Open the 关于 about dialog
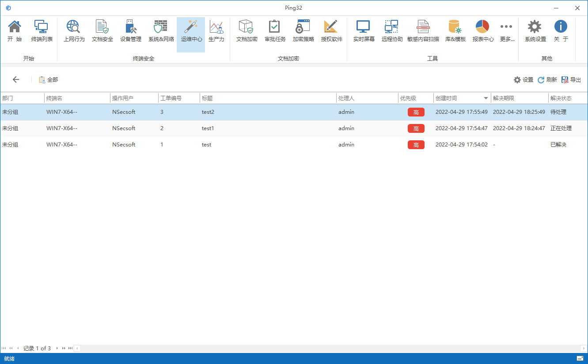This screenshot has width=588, height=364. [x=561, y=31]
